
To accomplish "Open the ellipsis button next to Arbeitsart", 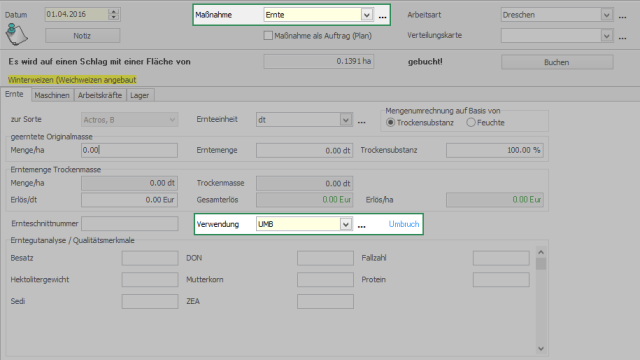I will 622,16.
